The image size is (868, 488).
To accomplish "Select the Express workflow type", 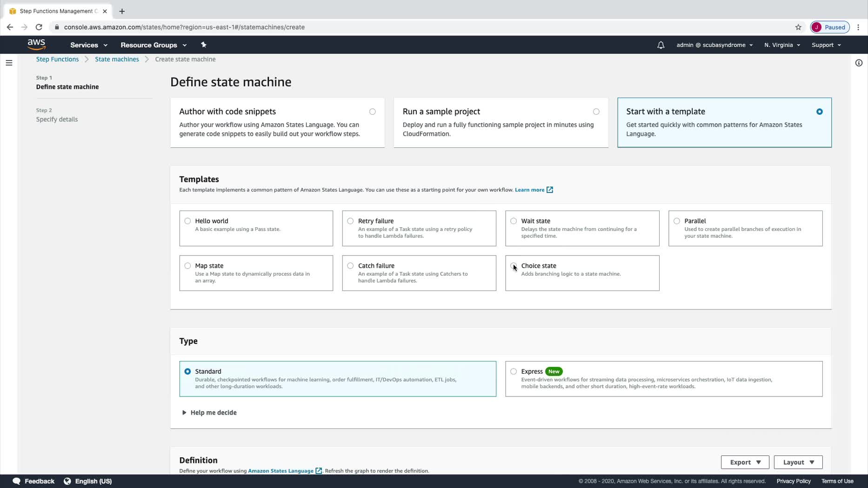I will pos(664,378).
